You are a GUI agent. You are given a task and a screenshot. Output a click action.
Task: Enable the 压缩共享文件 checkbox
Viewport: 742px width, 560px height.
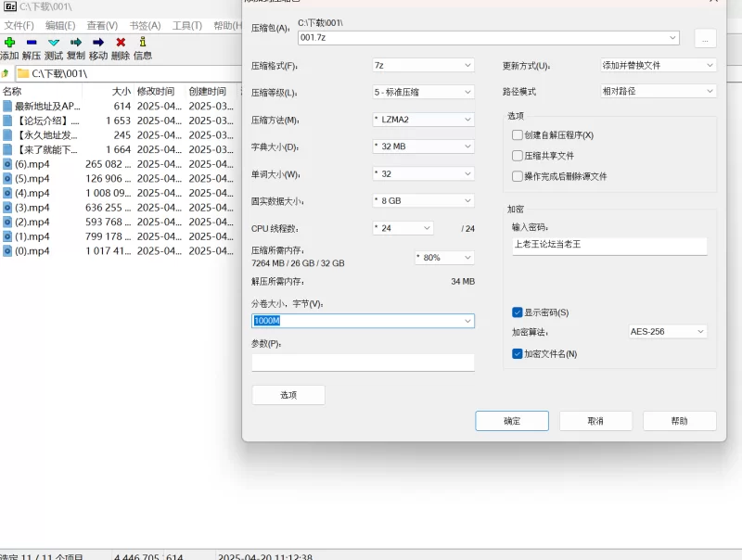(x=518, y=156)
